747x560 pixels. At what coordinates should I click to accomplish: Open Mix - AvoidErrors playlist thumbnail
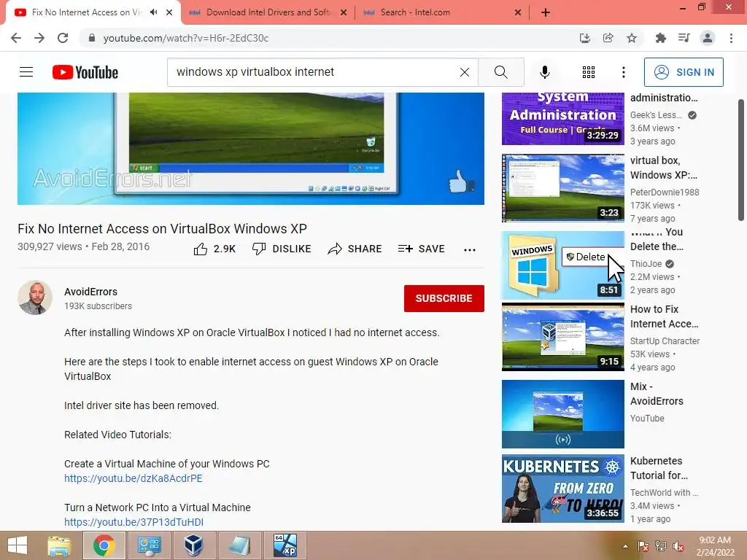(562, 414)
